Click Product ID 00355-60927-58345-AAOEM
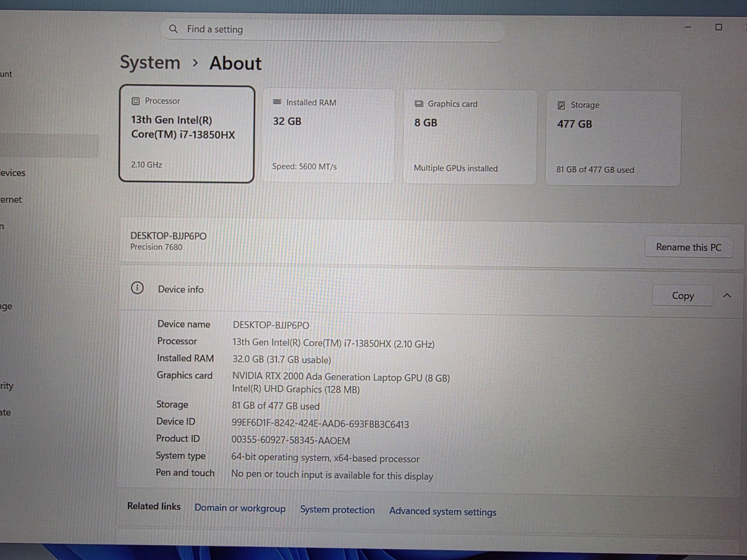The height and width of the screenshot is (560, 747). point(290,440)
